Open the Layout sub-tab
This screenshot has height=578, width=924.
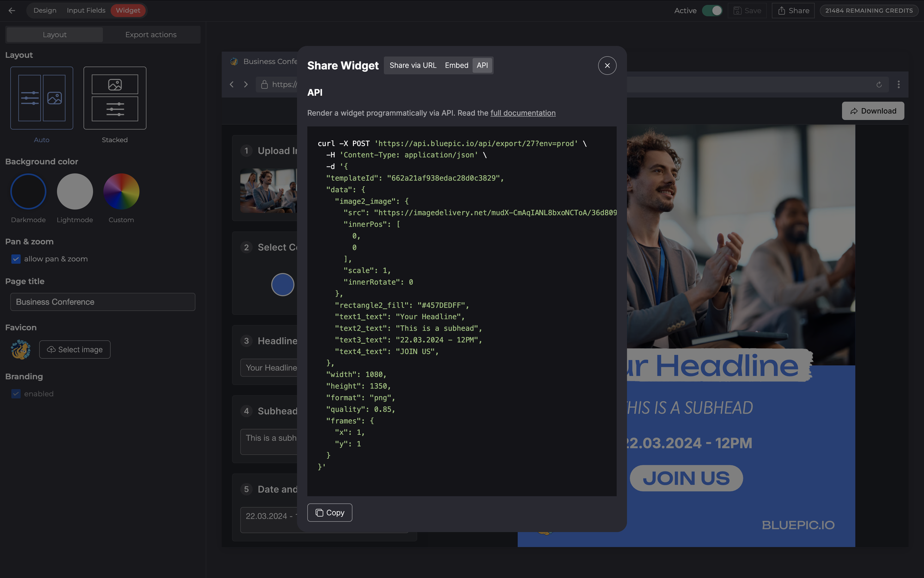[x=55, y=35]
